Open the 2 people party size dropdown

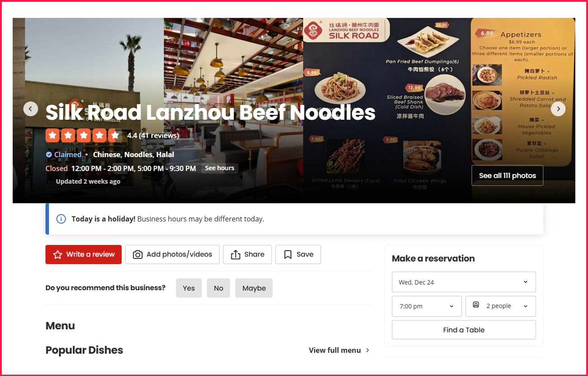501,306
